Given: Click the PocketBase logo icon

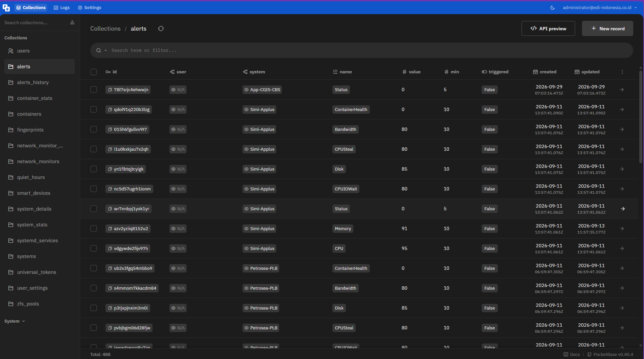Looking at the screenshot, I should (x=6, y=7).
